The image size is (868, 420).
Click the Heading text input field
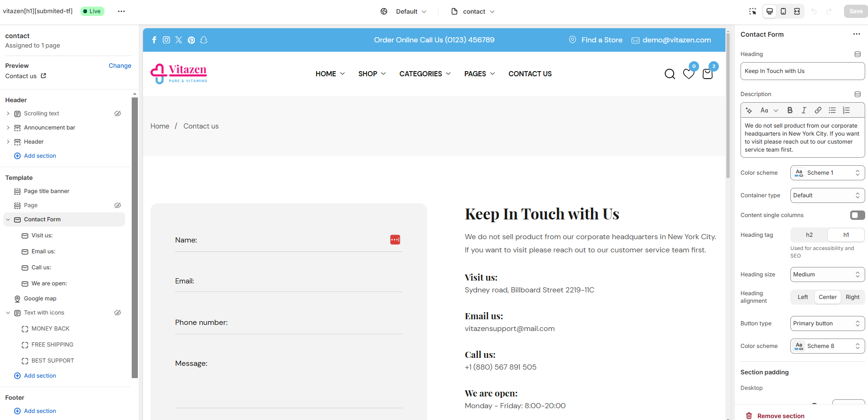tap(803, 71)
